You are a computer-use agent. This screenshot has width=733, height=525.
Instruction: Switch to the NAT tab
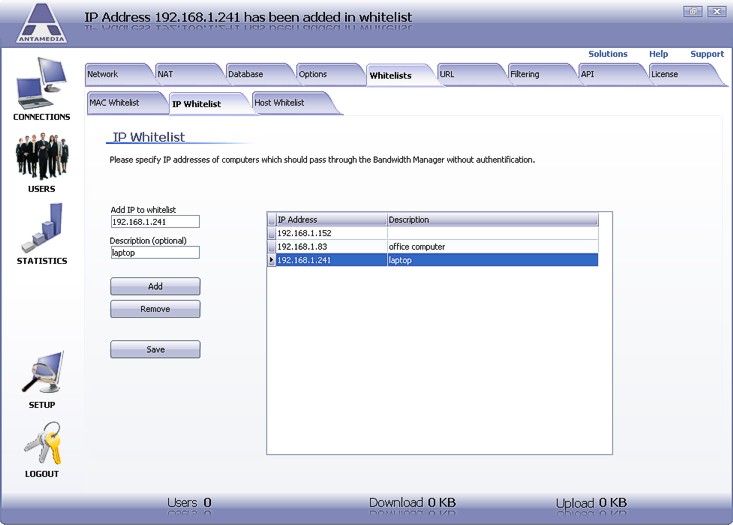[189, 74]
